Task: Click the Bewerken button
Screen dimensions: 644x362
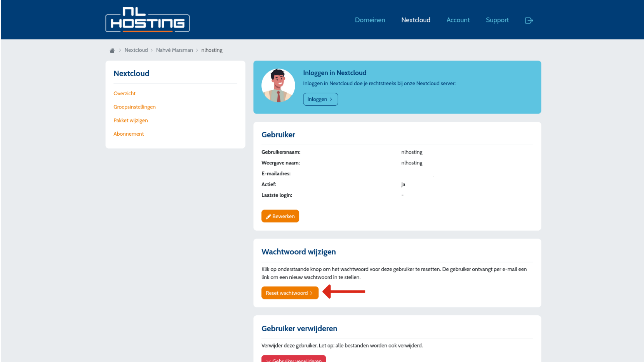Action: (x=280, y=216)
